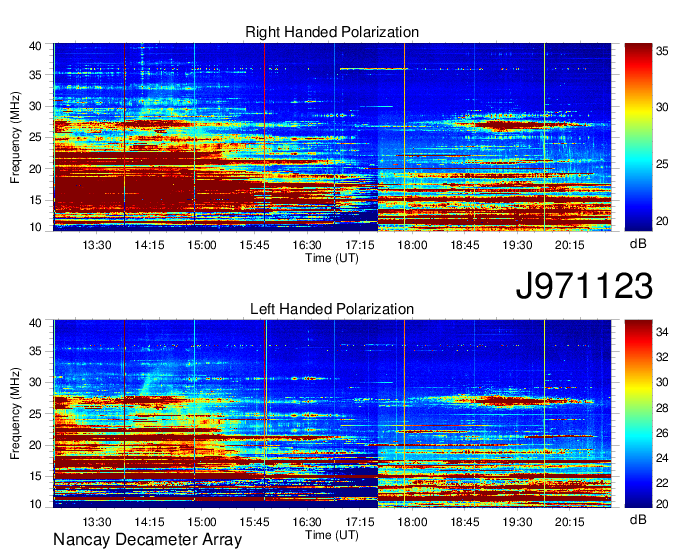Select 14:15 time tick under Right Handed plot
Image resolution: width=680 pixels, height=552 pixels.
point(149,245)
